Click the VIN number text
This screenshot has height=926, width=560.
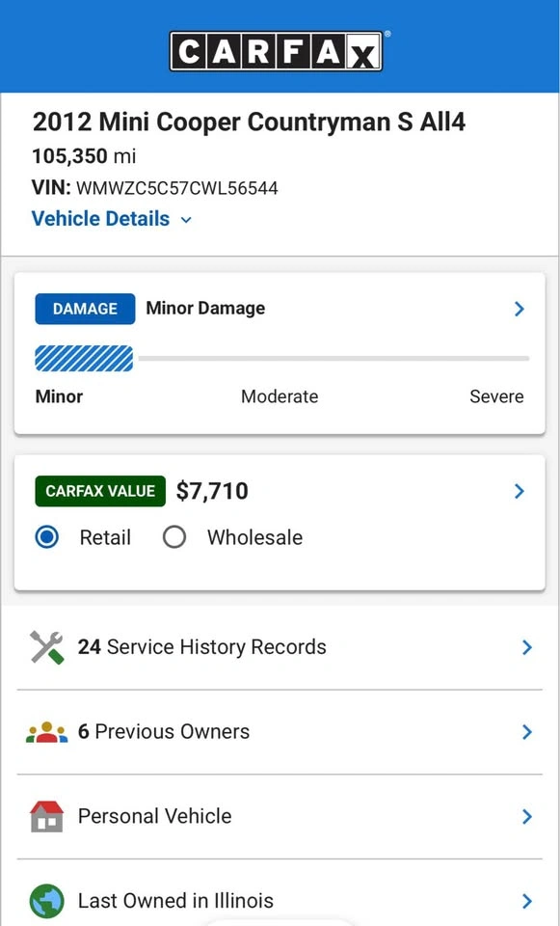pos(177,188)
